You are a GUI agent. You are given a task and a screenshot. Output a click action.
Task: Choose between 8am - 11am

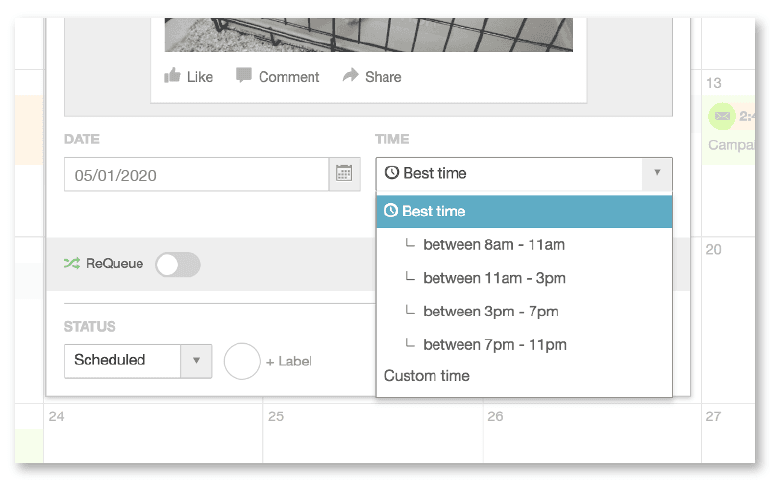(x=524, y=245)
